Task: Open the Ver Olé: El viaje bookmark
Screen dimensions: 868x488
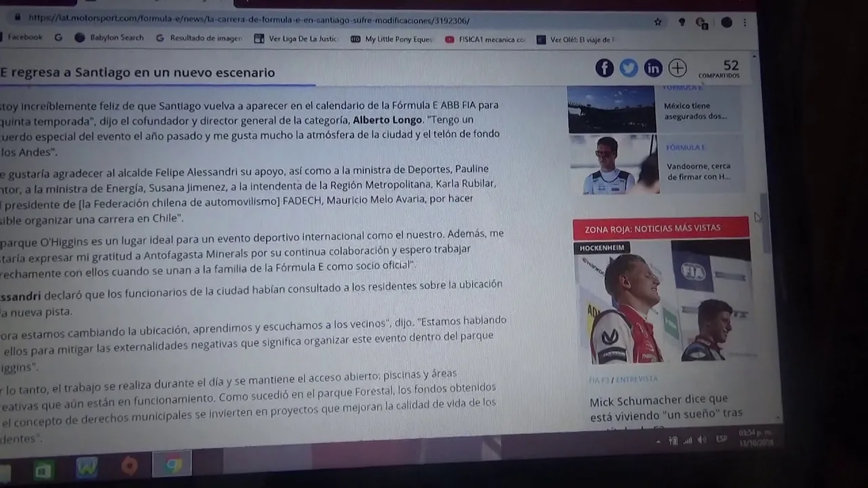Action: 576,40
